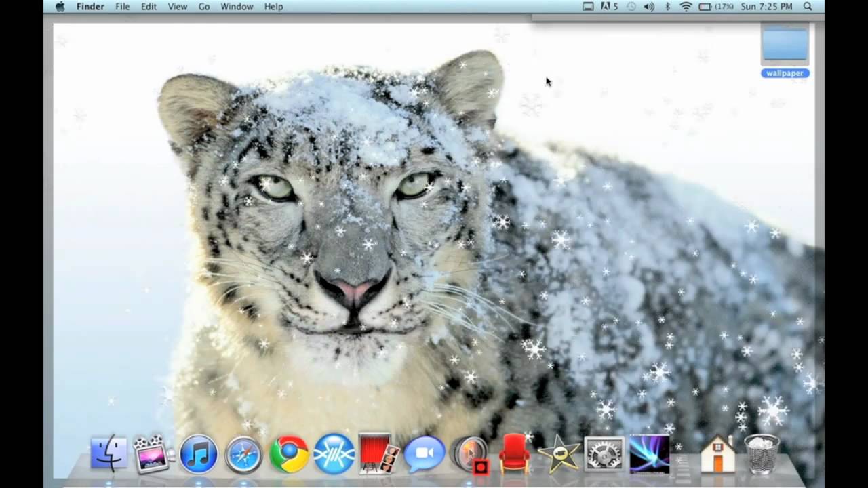Open the volume control in menu bar
Image resolution: width=868 pixels, height=488 pixels.
pyautogui.click(x=649, y=7)
